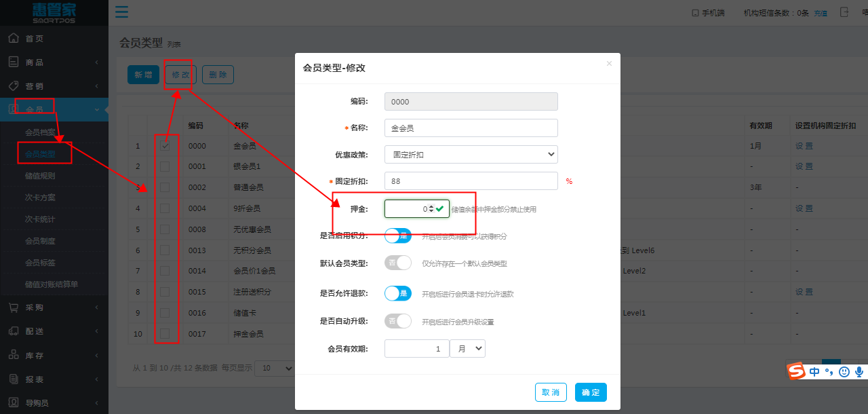This screenshot has height=414, width=868.
Task: Toggle 是否自动升级 switch
Action: (x=398, y=320)
